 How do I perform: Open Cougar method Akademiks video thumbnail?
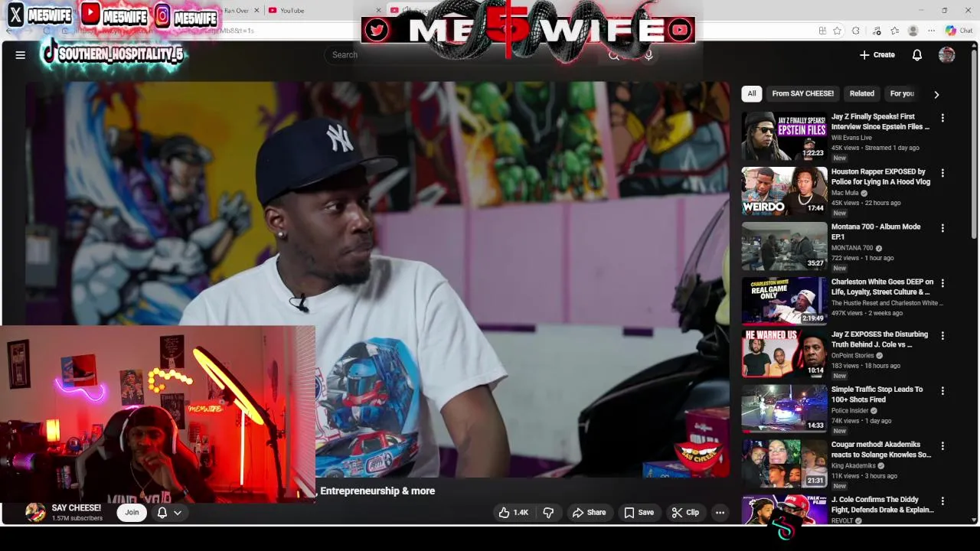(x=784, y=465)
